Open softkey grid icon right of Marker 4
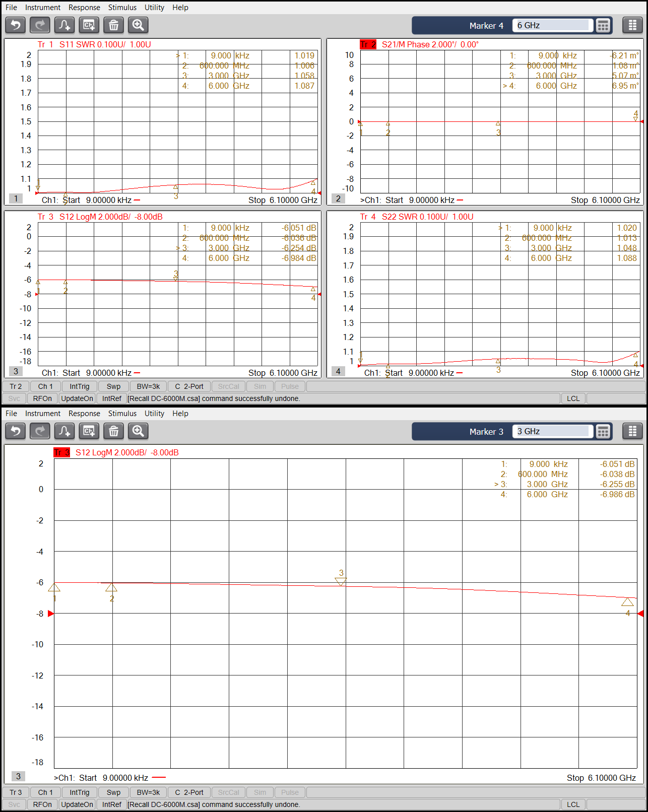Viewport: 648px width, 812px height. pyautogui.click(x=632, y=25)
